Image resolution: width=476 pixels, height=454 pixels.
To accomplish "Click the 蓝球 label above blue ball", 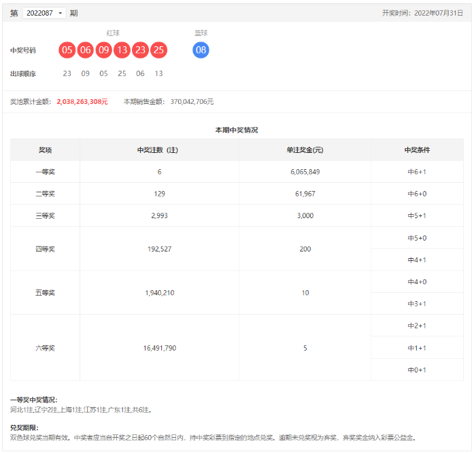I will 201,33.
